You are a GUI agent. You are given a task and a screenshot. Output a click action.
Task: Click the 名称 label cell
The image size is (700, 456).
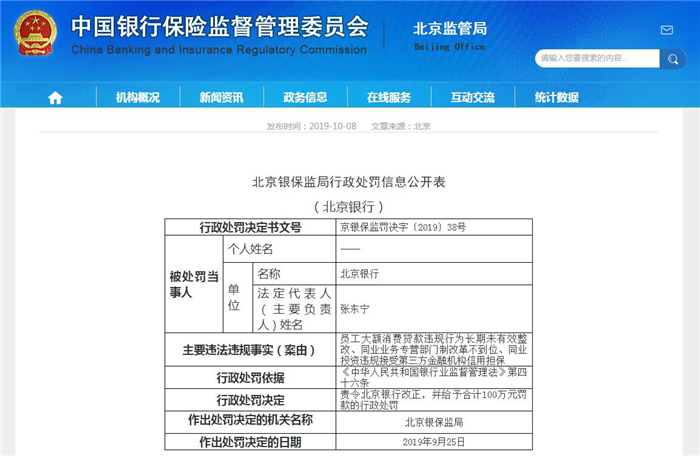(x=294, y=273)
